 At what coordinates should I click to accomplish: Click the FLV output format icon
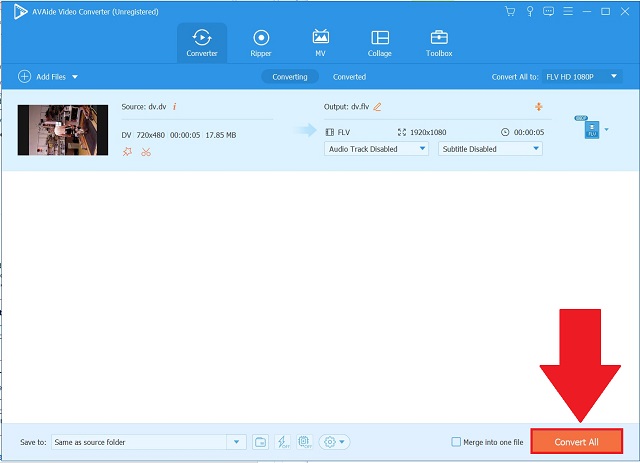point(591,130)
